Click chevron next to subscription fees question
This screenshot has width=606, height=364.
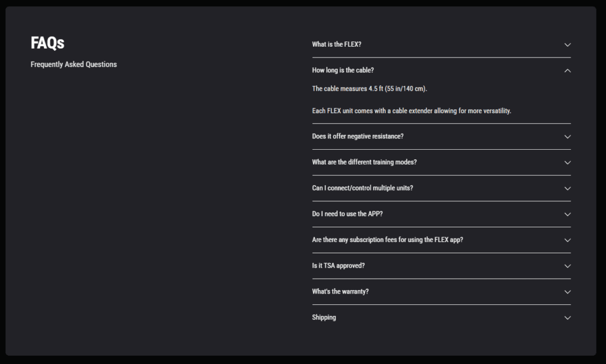[x=568, y=240]
